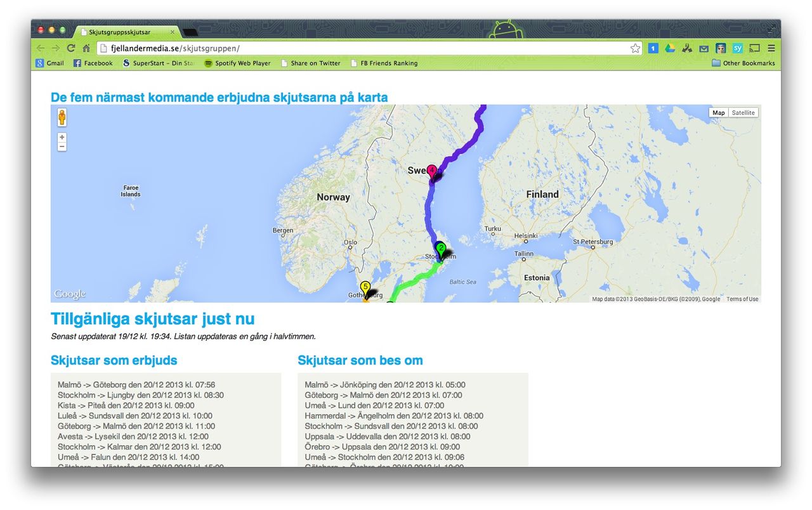Click the Share on Twitter bookmark

coord(310,63)
